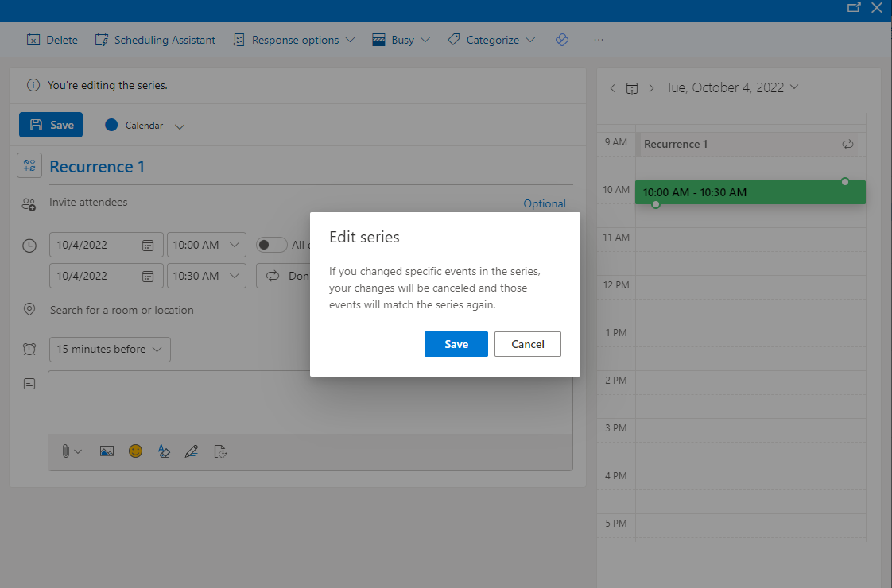Expand the Categorize menu

[x=491, y=40]
